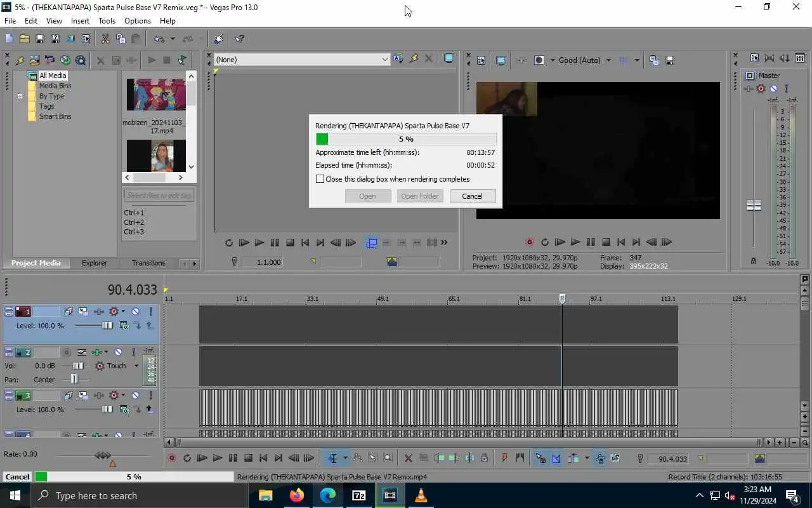
Task: Click Compositing Mode icon on video track 3
Action: (x=124, y=410)
